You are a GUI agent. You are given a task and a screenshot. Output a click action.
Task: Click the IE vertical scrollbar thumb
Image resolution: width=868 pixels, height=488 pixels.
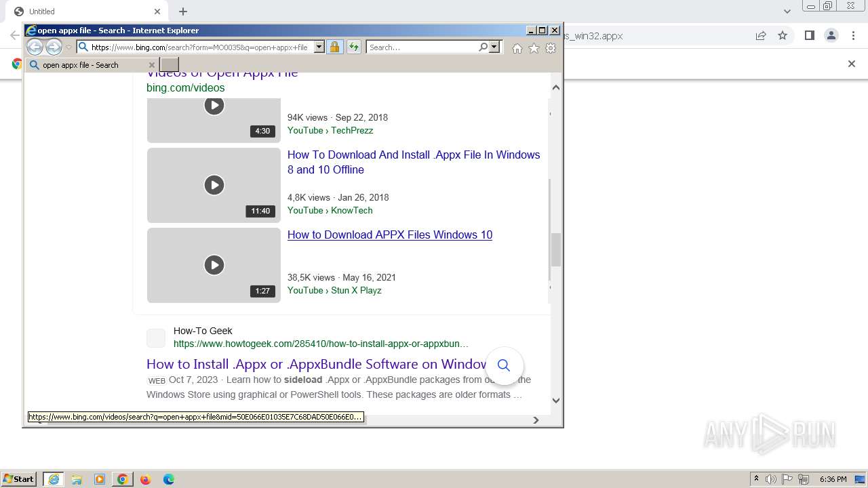tap(556, 249)
